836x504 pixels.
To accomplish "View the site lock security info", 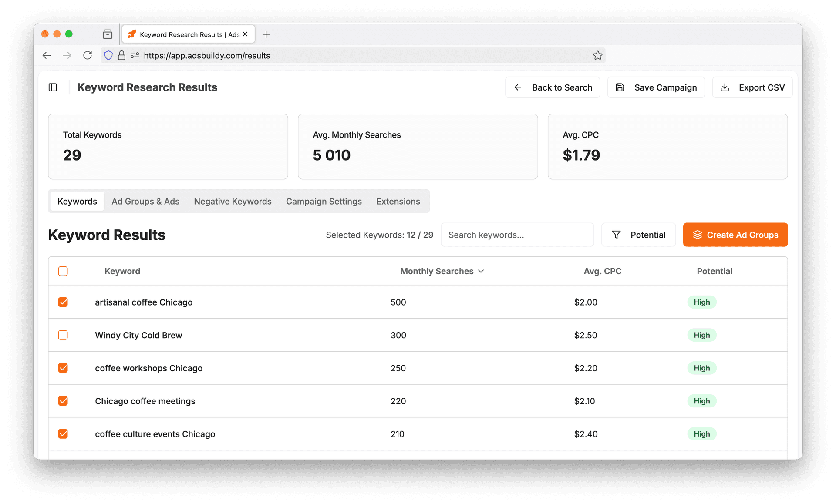I will click(121, 55).
